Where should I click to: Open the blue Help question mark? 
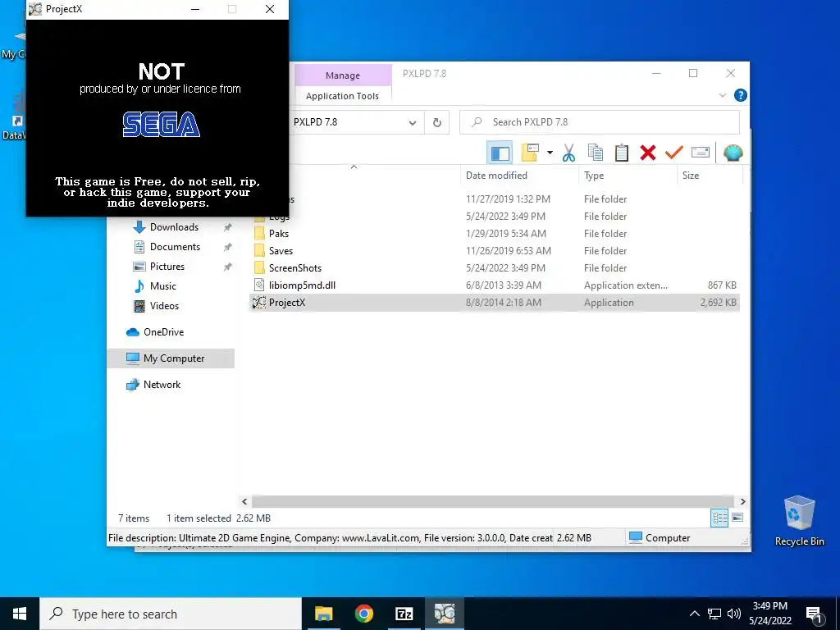pyautogui.click(x=741, y=95)
